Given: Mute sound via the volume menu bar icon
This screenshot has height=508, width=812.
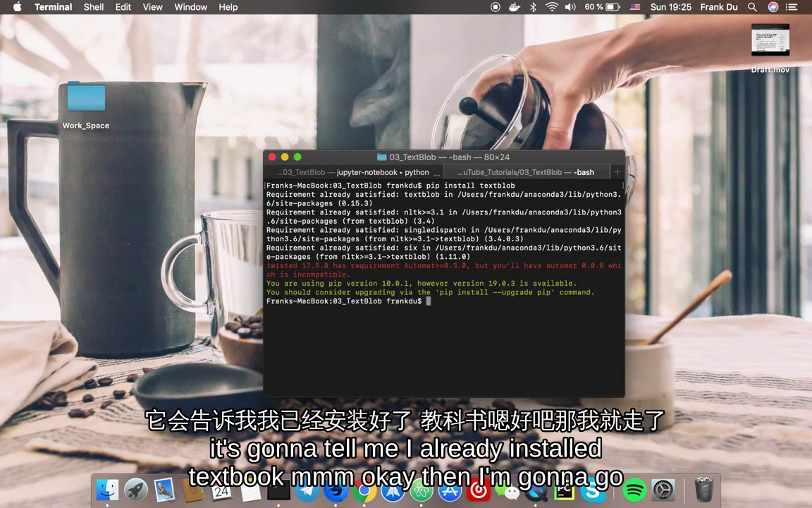Looking at the screenshot, I should click(570, 7).
